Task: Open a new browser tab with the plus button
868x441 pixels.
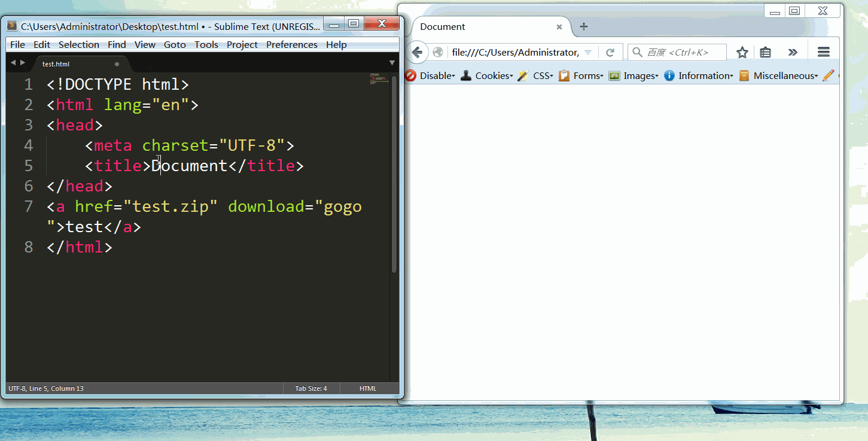Action: point(583,27)
